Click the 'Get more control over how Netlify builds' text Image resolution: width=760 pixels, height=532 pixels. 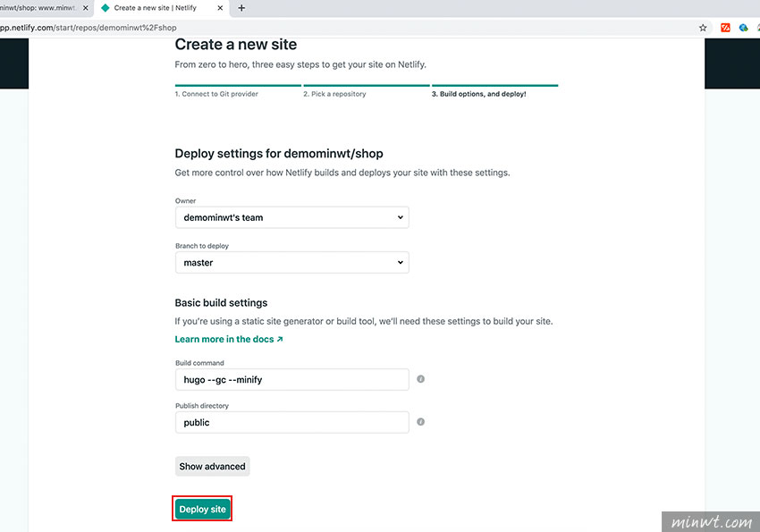coord(342,173)
